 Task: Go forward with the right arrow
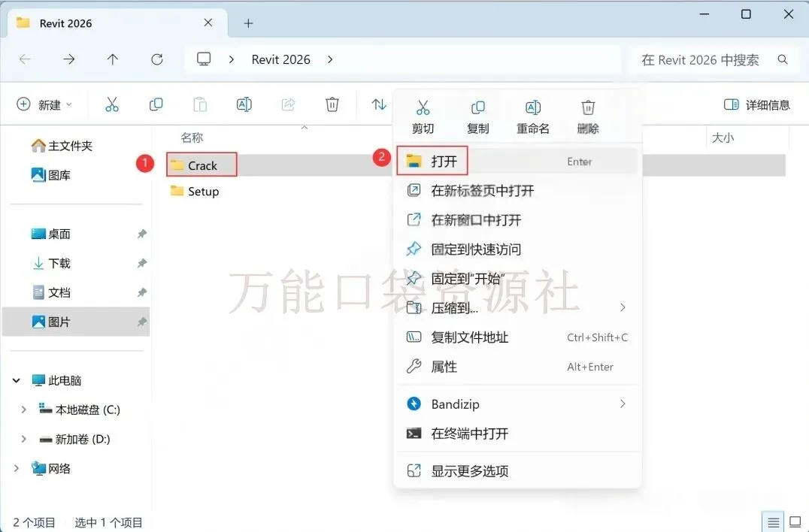(68, 59)
